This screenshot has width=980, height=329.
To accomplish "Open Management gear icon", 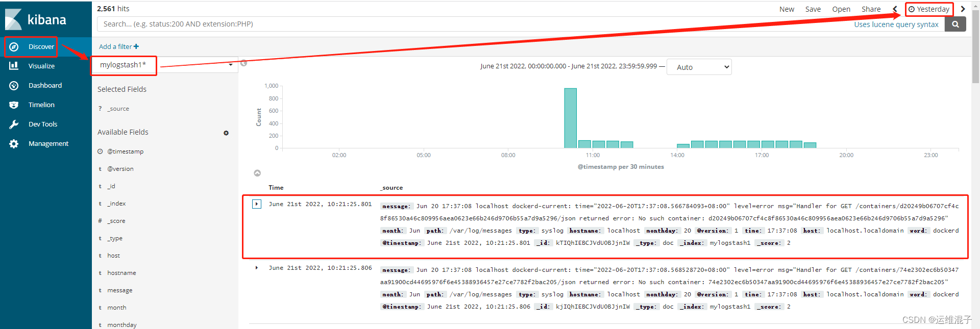I will (x=14, y=143).
